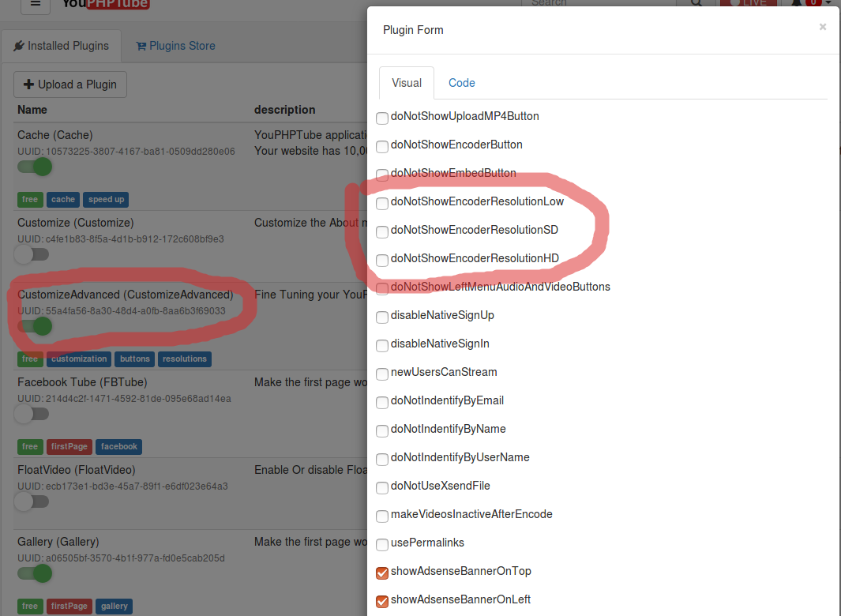Image resolution: width=841 pixels, height=616 pixels.
Task: Click the red LIVE icon
Action: pyautogui.click(x=747, y=4)
